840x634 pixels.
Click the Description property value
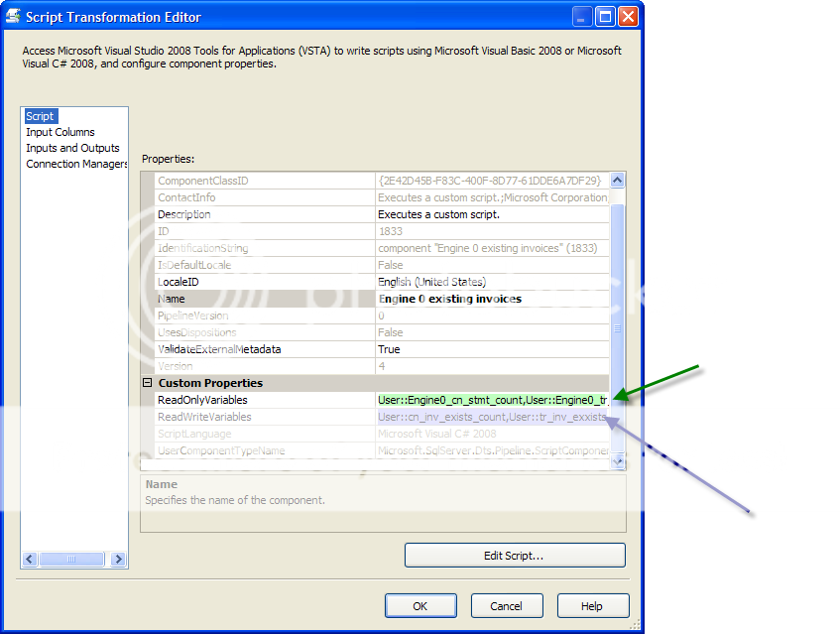(x=491, y=214)
